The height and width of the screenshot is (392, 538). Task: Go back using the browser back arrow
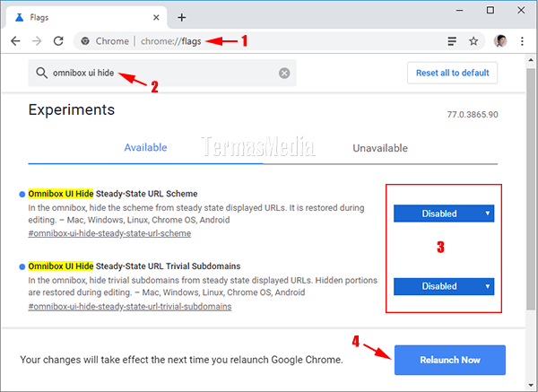[15, 41]
